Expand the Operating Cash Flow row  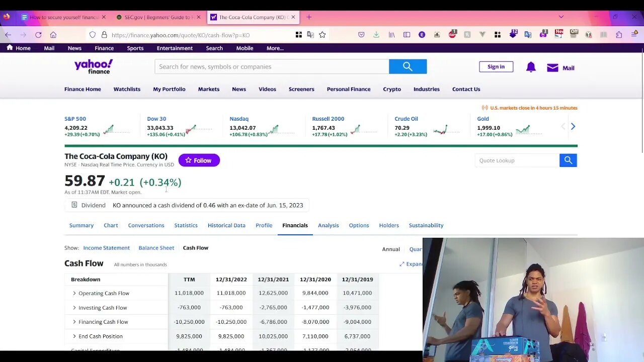tap(74, 293)
